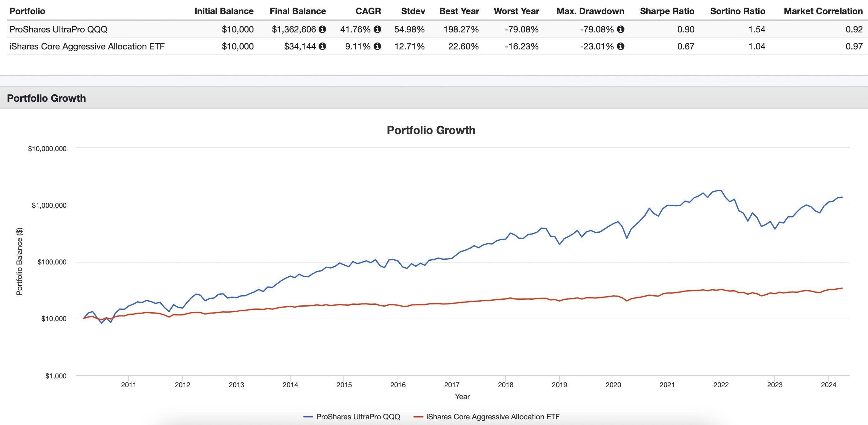This screenshot has width=868, height=425.
Task: Click the blue legend line swatch
Action: click(308, 417)
